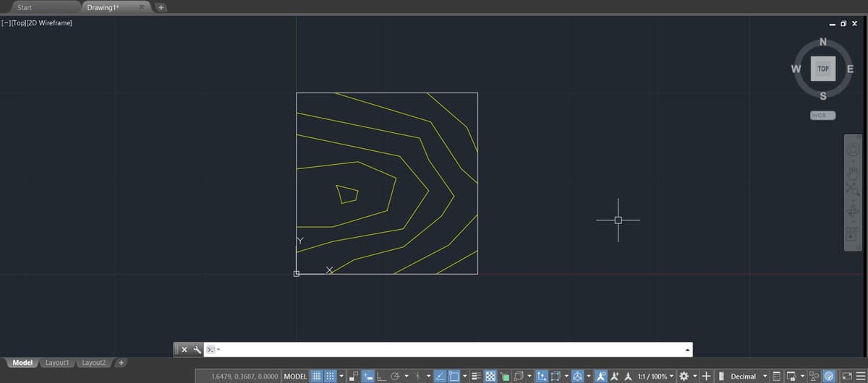This screenshot has width=868, height=383.
Task: Open 3D object snap dropdown arrow
Action: [529, 376]
